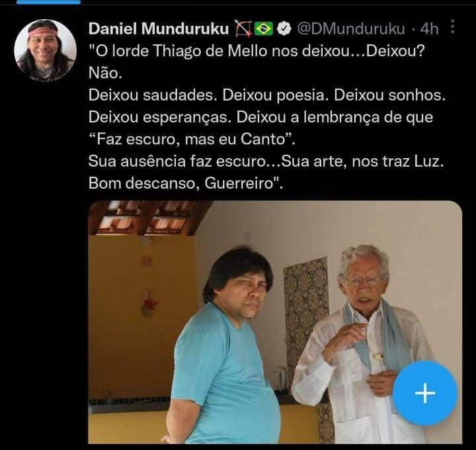This screenshot has height=450, width=476.
Task: Click the tiled roof area in the photo
Action: coord(149,217)
